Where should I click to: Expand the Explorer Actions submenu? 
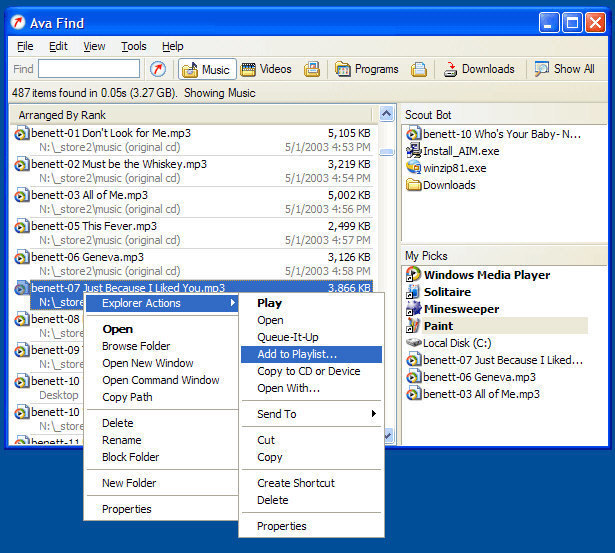pos(162,303)
